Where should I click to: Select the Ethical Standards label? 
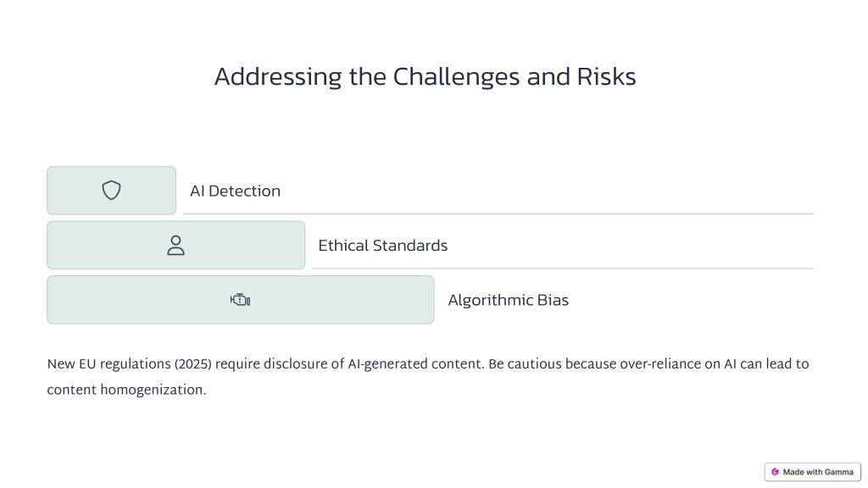pos(382,245)
